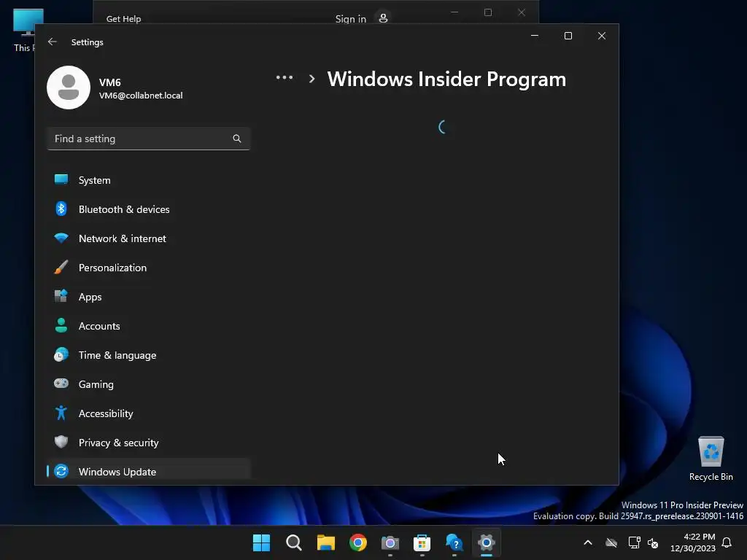The width and height of the screenshot is (747, 560).
Task: Open Privacy & security settings
Action: click(149, 443)
